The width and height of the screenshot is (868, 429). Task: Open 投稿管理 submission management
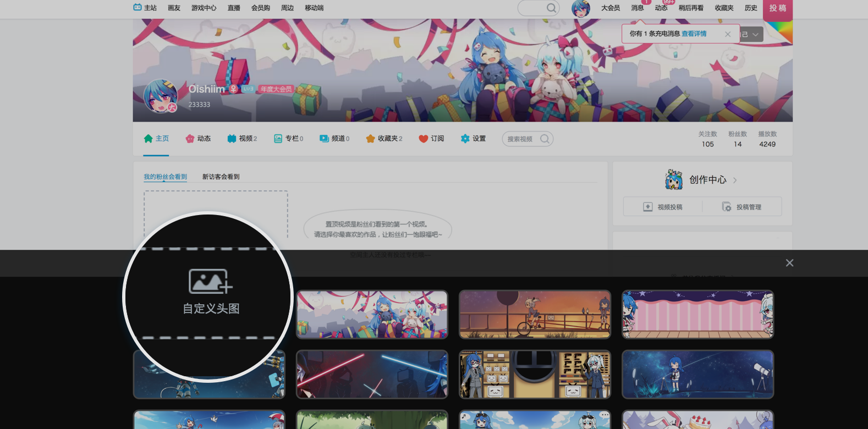tap(742, 207)
